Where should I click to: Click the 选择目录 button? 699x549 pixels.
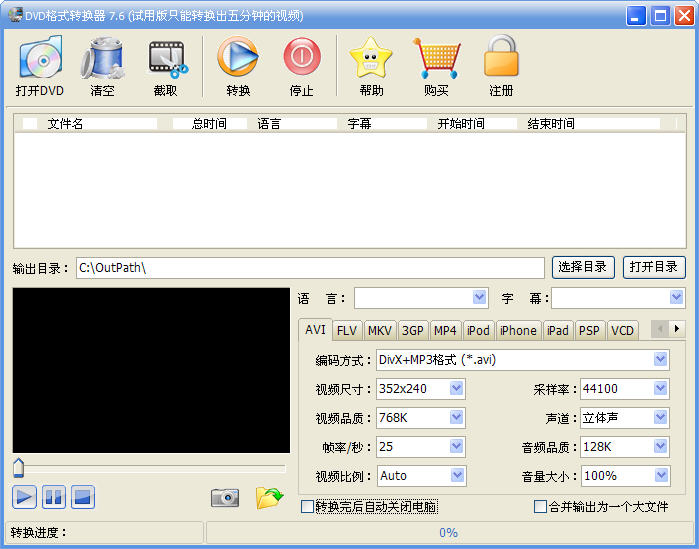pos(583,267)
